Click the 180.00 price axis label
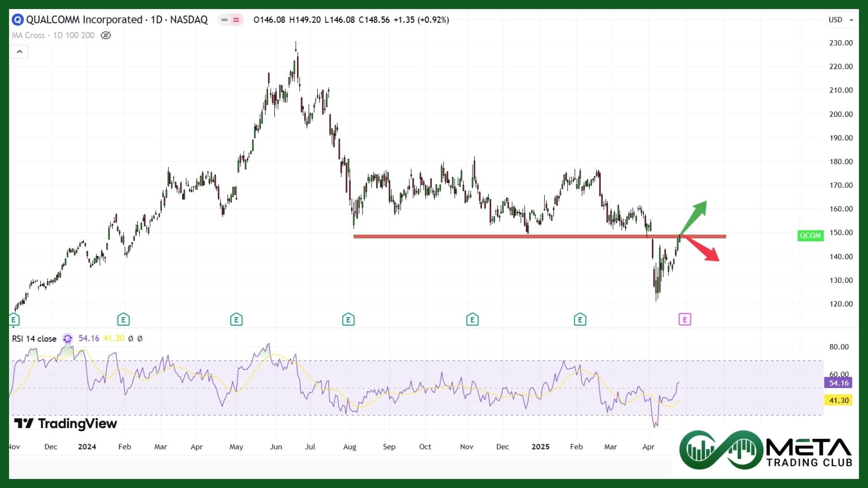 coord(841,161)
